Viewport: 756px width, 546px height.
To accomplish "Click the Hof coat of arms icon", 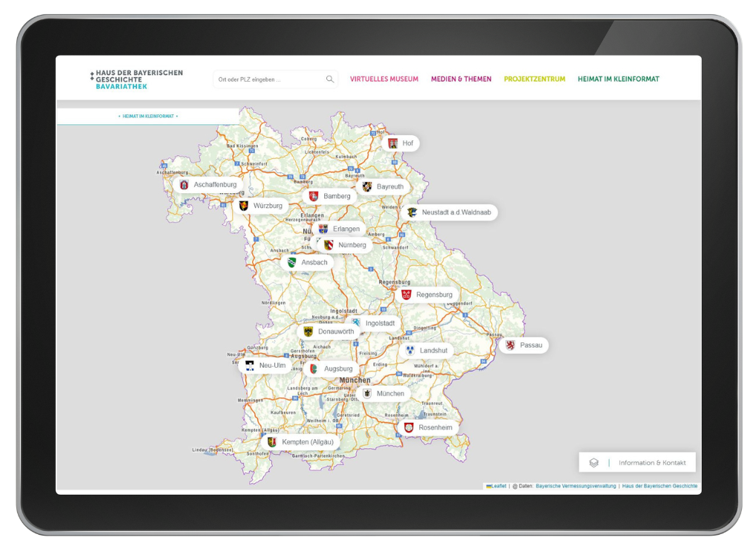I will (x=392, y=143).
